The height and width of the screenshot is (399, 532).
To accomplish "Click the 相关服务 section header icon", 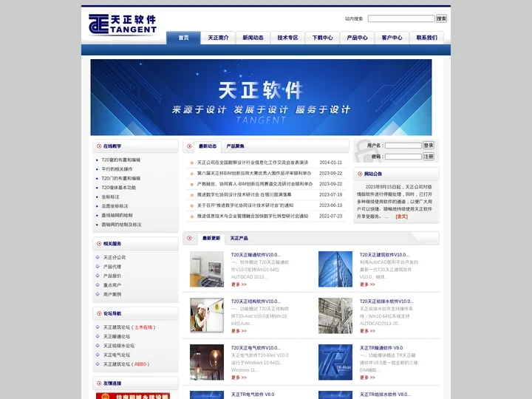I will click(x=99, y=244).
